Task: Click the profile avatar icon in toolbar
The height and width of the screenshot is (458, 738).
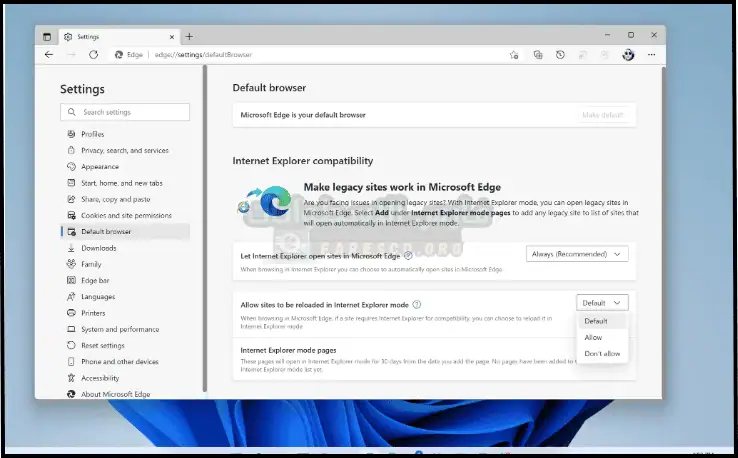Action: point(628,55)
